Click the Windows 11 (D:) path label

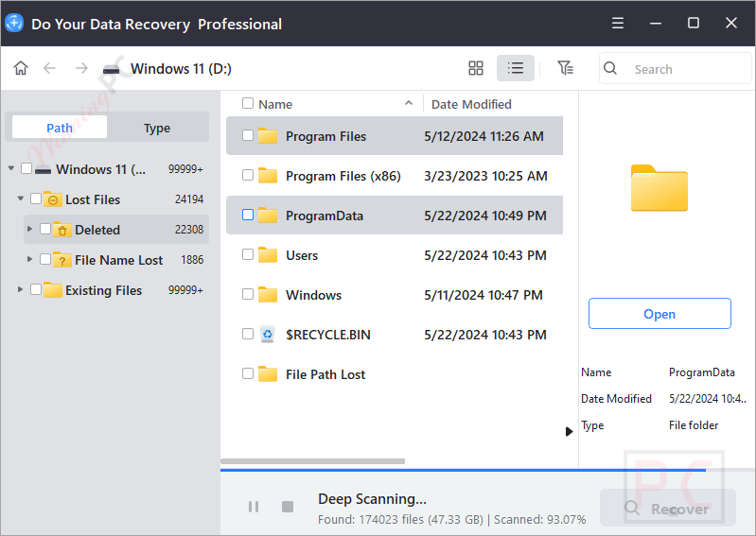tap(181, 69)
